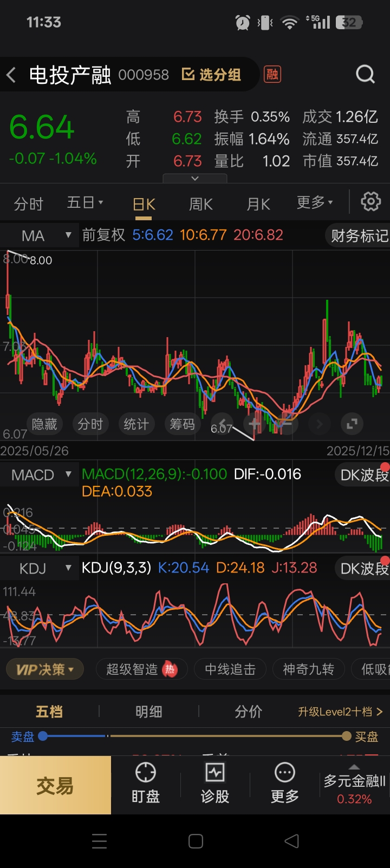The height and width of the screenshot is (868, 390).
Task: Tap 选分组 to choose a group
Action: [212, 75]
